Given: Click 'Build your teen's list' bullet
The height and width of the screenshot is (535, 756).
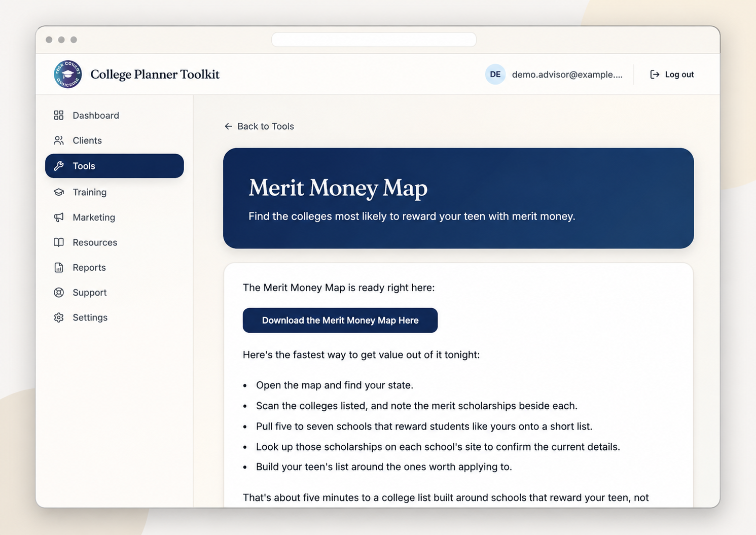Looking at the screenshot, I should (384, 467).
